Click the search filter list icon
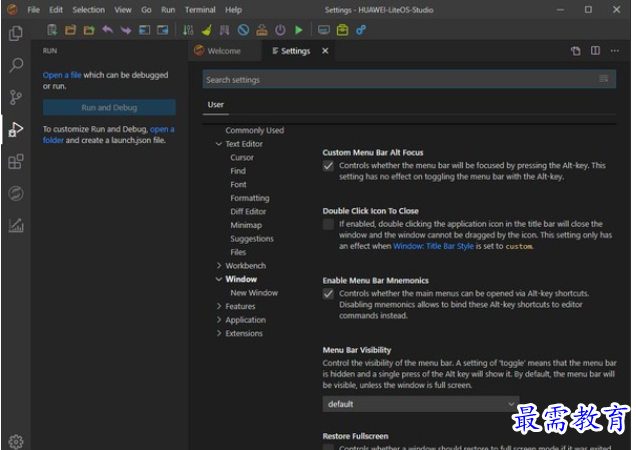 (x=604, y=79)
